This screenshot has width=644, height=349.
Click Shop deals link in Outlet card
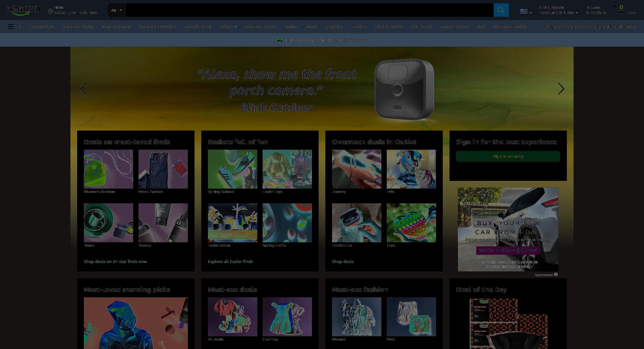[x=343, y=261]
